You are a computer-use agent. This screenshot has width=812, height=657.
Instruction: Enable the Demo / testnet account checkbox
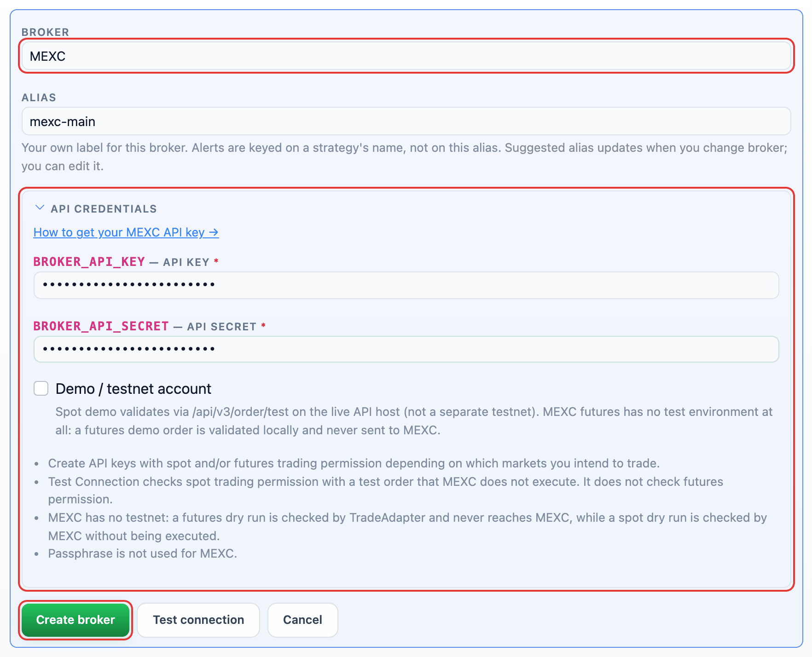tap(41, 388)
